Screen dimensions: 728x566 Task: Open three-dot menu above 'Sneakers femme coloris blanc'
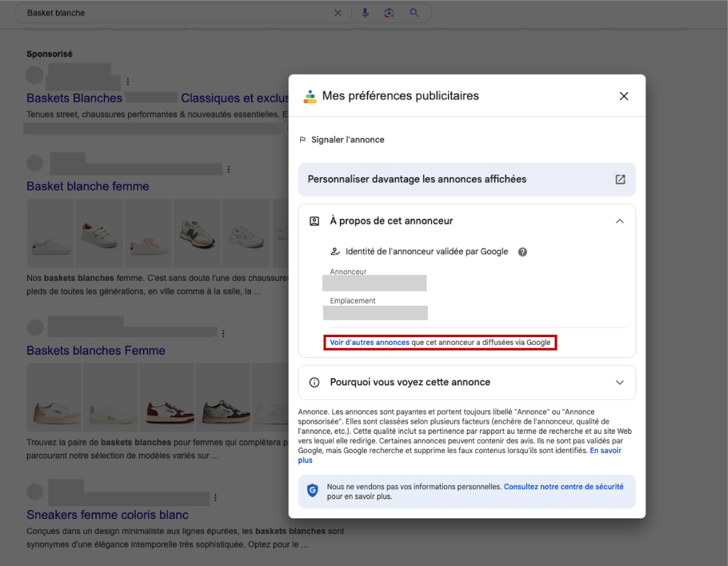[x=215, y=498]
